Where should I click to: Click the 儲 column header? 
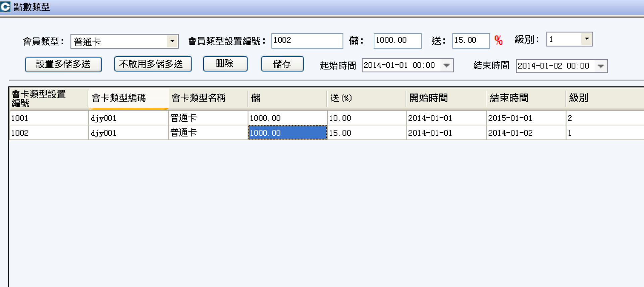[287, 98]
